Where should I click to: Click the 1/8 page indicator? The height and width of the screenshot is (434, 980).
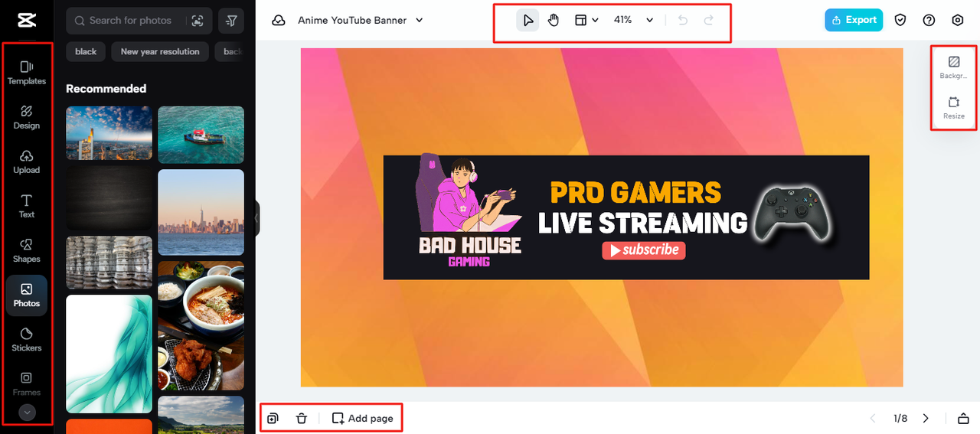(x=900, y=419)
